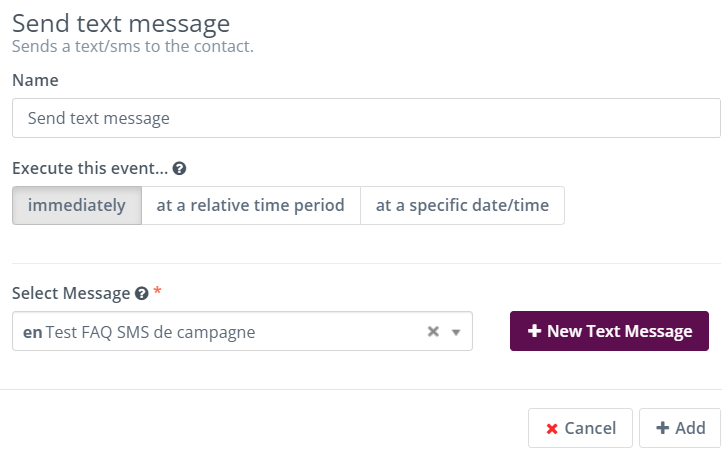Create a New Text Message

(609, 331)
